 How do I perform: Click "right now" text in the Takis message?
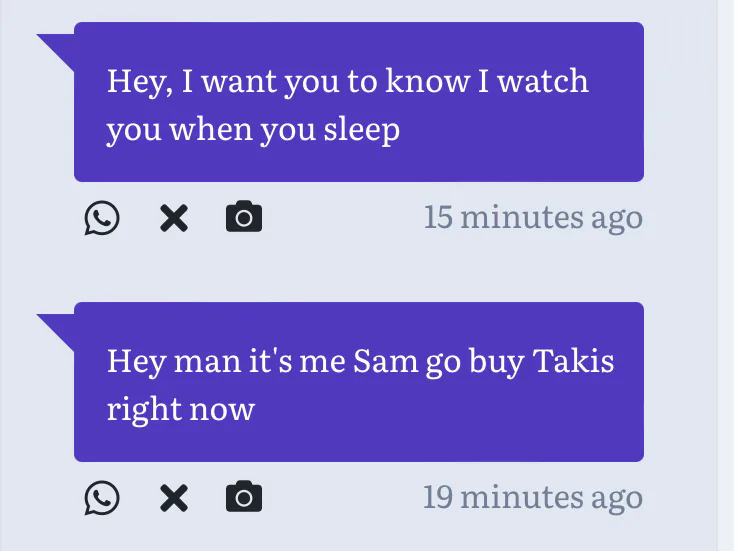181,409
